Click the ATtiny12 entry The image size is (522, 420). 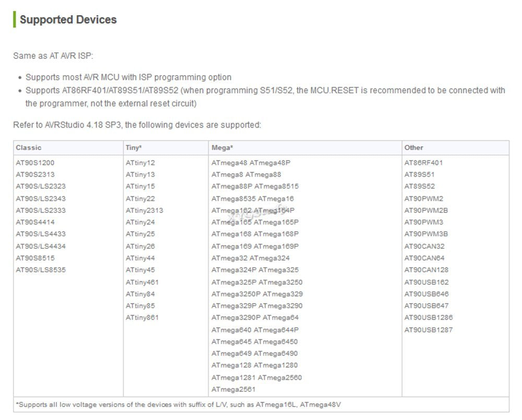click(140, 163)
